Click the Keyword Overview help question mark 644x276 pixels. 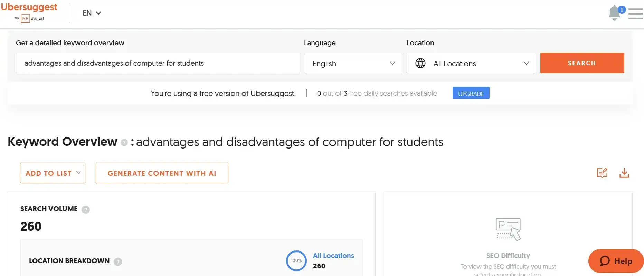[x=124, y=142]
